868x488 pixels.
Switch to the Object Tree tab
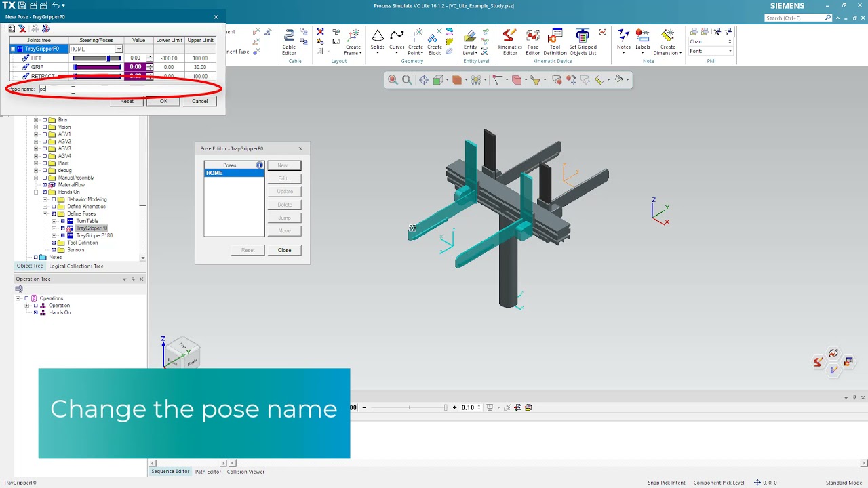30,266
